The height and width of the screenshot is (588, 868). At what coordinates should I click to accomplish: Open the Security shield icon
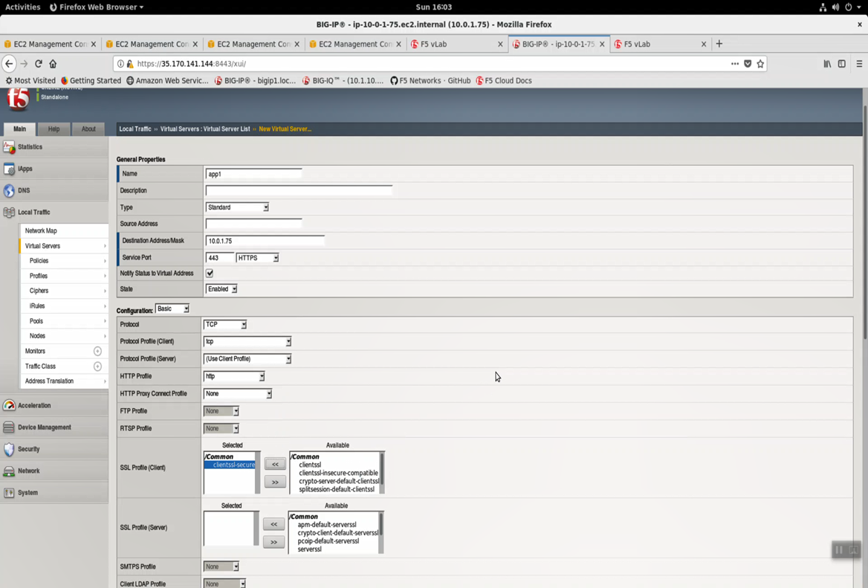(9, 449)
